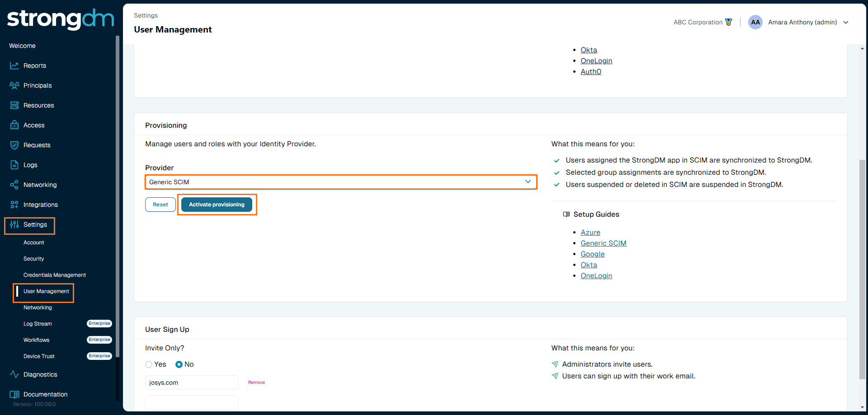Click the paper plane icon beside Administrators invite users
Screen dimensions: 868x415
point(555,364)
